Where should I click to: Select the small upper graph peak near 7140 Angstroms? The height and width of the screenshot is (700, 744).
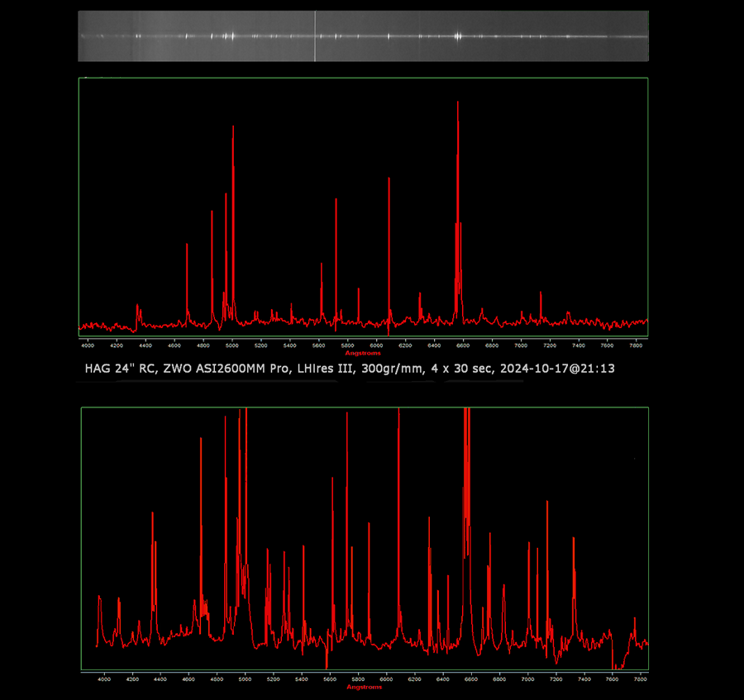541,293
